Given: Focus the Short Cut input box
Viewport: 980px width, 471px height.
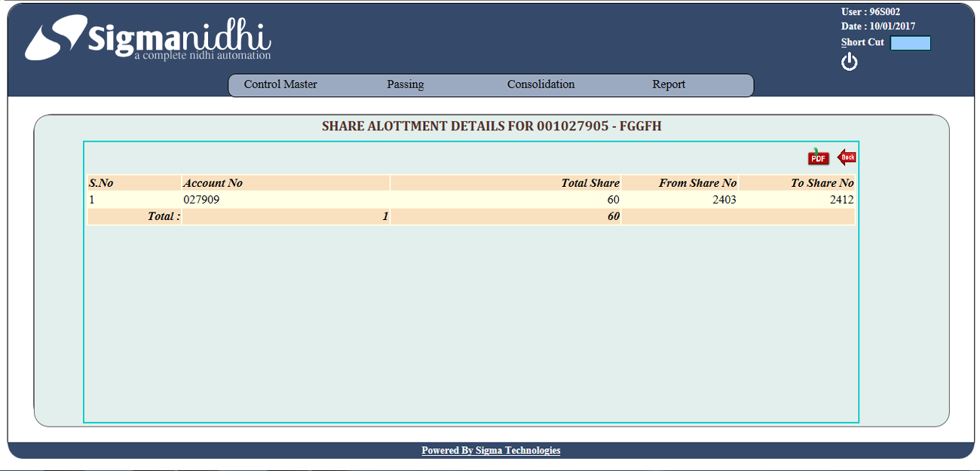Looking at the screenshot, I should [910, 43].
